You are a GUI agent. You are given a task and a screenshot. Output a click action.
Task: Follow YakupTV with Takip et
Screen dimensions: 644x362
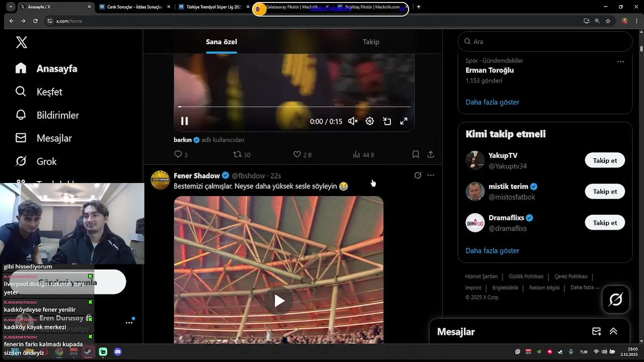coord(605,160)
